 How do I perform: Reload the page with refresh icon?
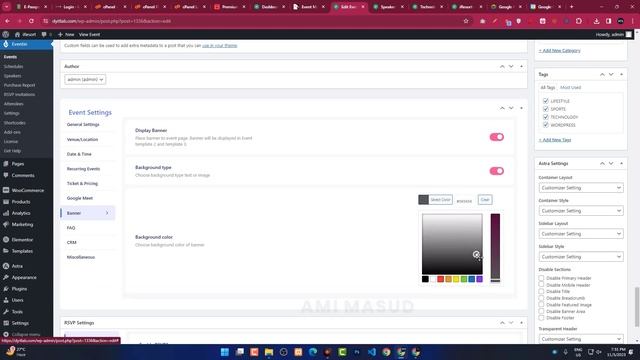[31, 21]
